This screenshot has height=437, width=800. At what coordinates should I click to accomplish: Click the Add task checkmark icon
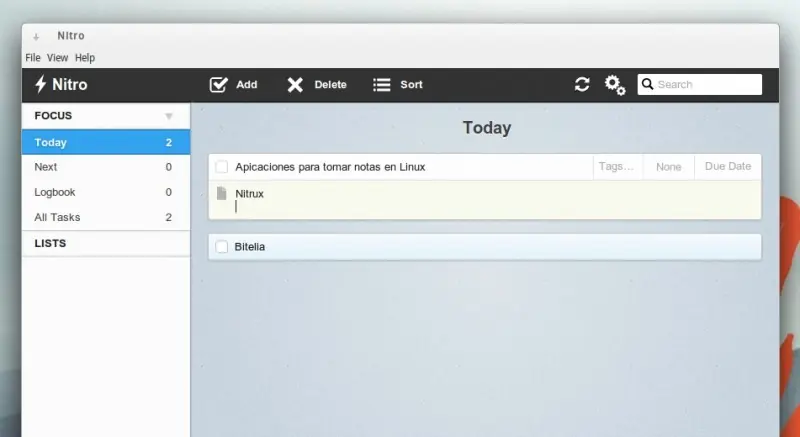click(218, 85)
